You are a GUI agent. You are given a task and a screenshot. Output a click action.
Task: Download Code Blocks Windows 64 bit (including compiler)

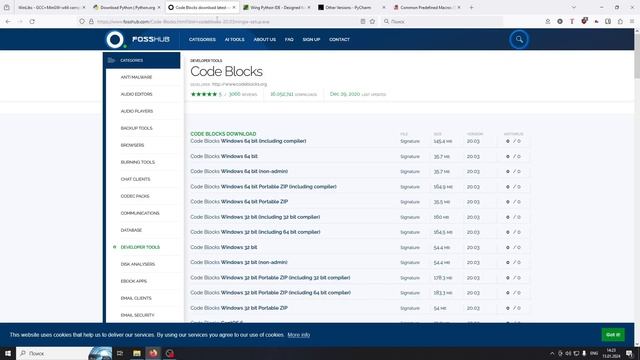(x=248, y=141)
